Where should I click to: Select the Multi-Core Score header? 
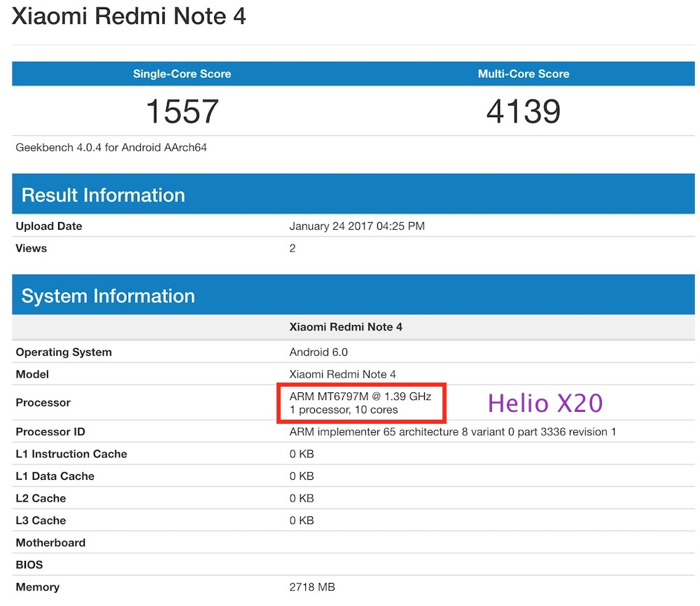point(523,74)
